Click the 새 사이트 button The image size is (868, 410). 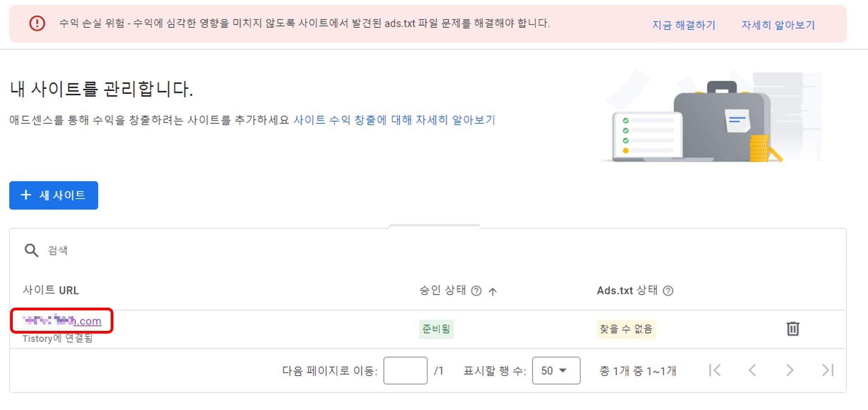(53, 195)
